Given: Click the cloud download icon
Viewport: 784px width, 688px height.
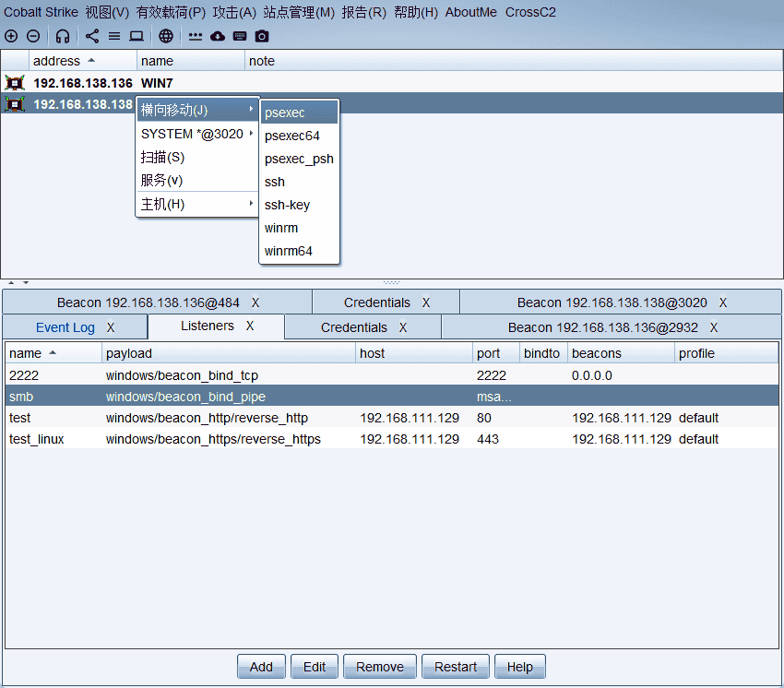Looking at the screenshot, I should [x=218, y=36].
